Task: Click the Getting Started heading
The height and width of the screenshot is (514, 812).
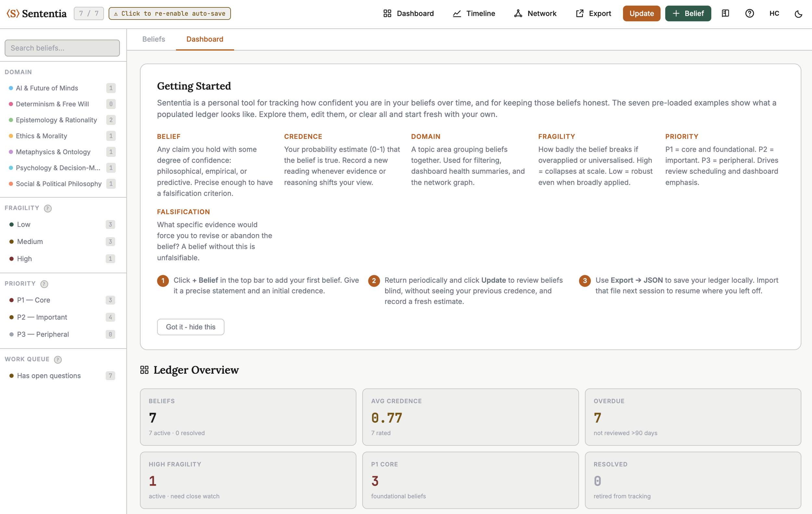Action: pyautogui.click(x=194, y=86)
